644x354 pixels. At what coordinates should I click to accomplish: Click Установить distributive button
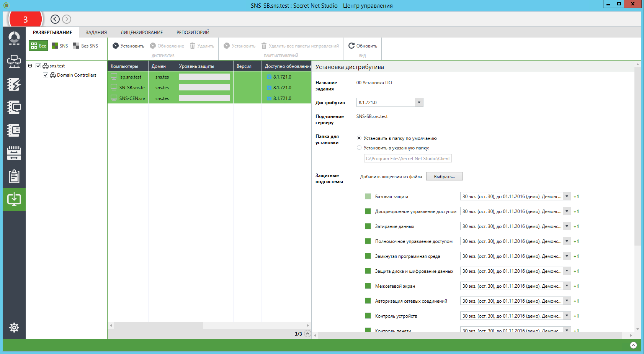coord(128,46)
